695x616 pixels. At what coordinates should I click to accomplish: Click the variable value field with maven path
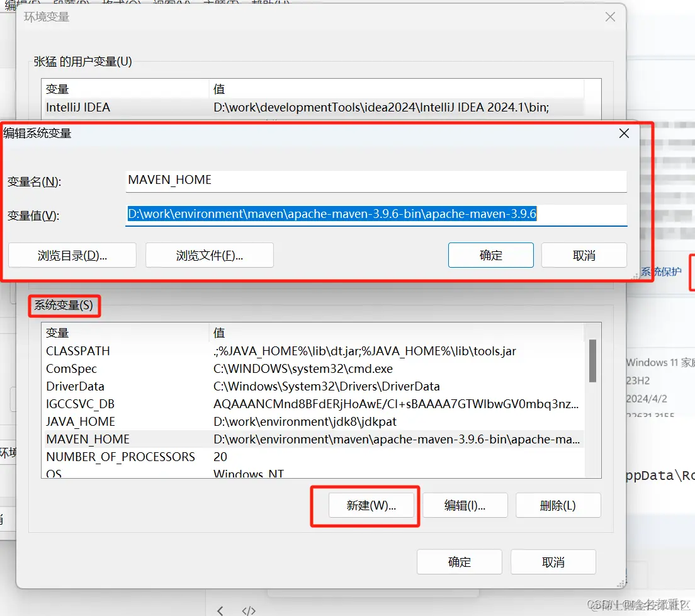tap(376, 215)
